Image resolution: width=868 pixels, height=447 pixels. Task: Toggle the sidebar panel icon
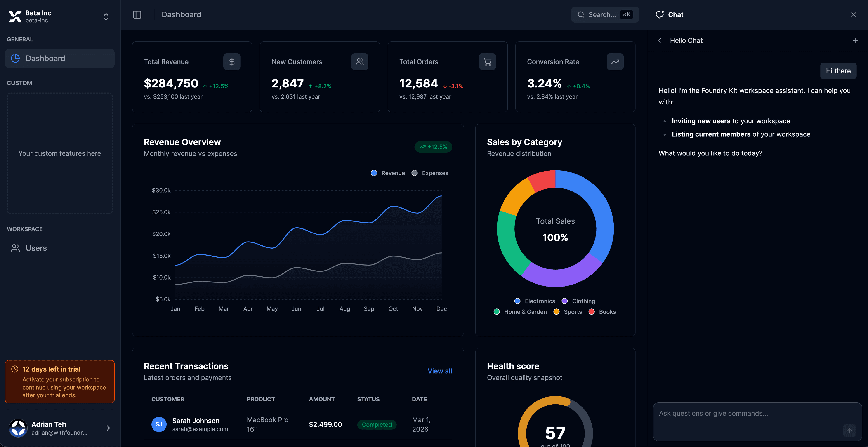[x=137, y=14]
